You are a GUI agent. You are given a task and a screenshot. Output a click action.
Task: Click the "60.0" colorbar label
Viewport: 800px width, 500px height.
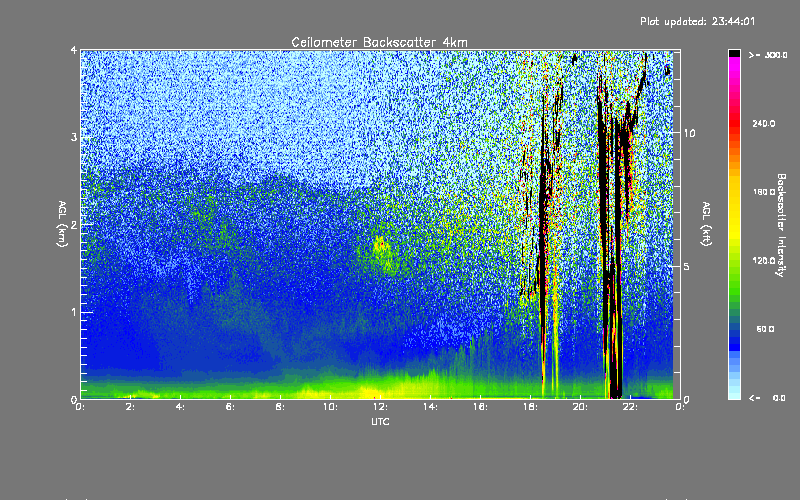pyautogui.click(x=765, y=329)
